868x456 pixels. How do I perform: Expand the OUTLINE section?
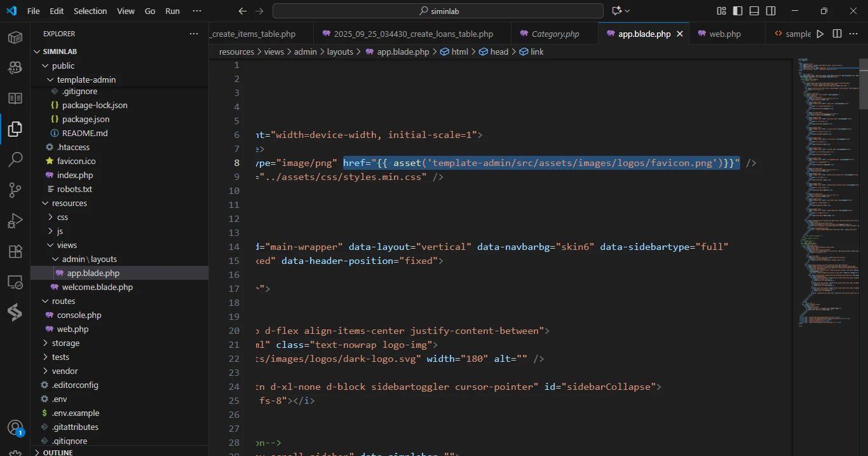[57, 452]
